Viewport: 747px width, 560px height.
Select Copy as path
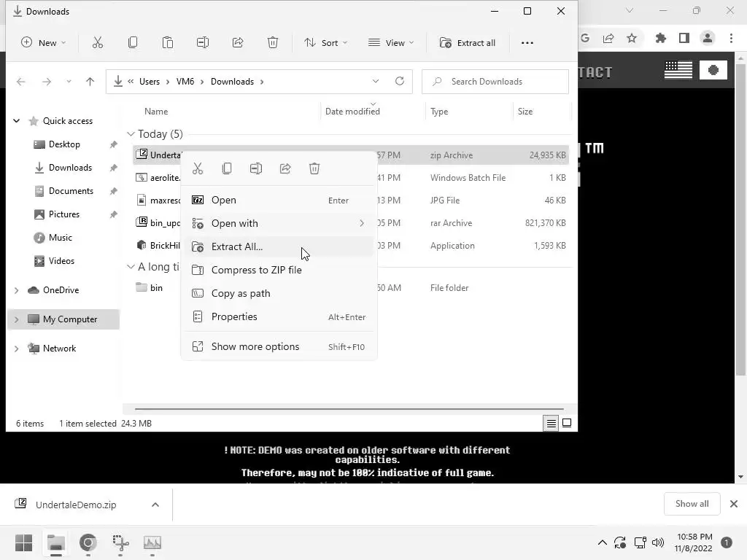pos(279,293)
